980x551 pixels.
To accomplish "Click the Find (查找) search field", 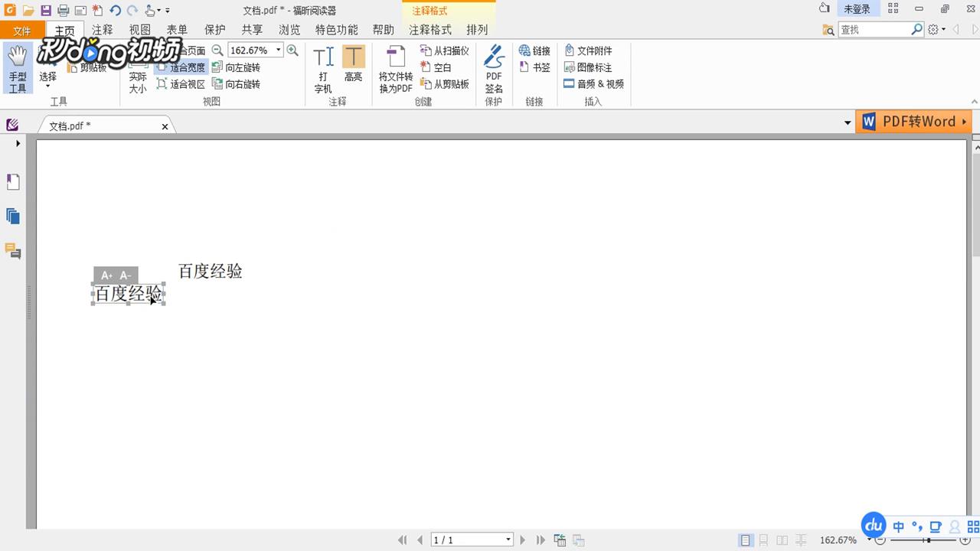I will (880, 30).
